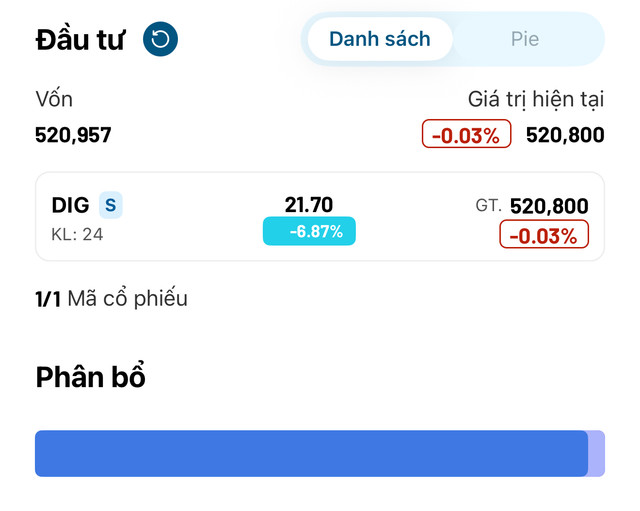Select the light purple allocation bar segment
Screen dimensions: 640x511
coord(597,453)
